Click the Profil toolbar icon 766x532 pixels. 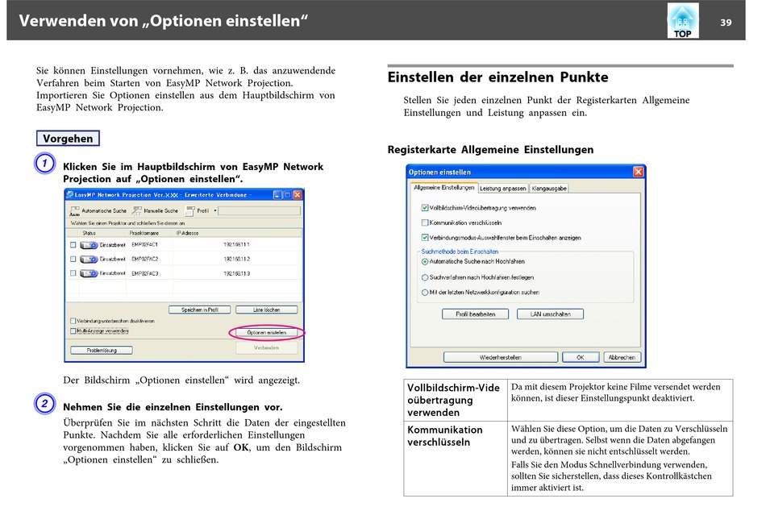pyautogui.click(x=190, y=210)
